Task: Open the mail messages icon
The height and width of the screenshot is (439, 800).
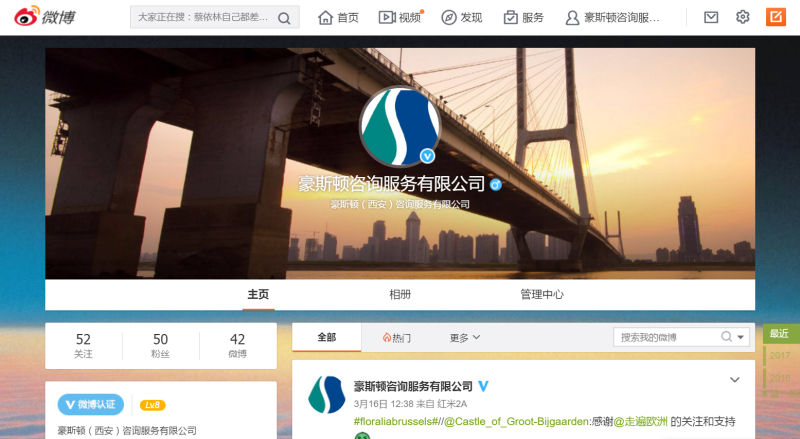Action: 711,17
